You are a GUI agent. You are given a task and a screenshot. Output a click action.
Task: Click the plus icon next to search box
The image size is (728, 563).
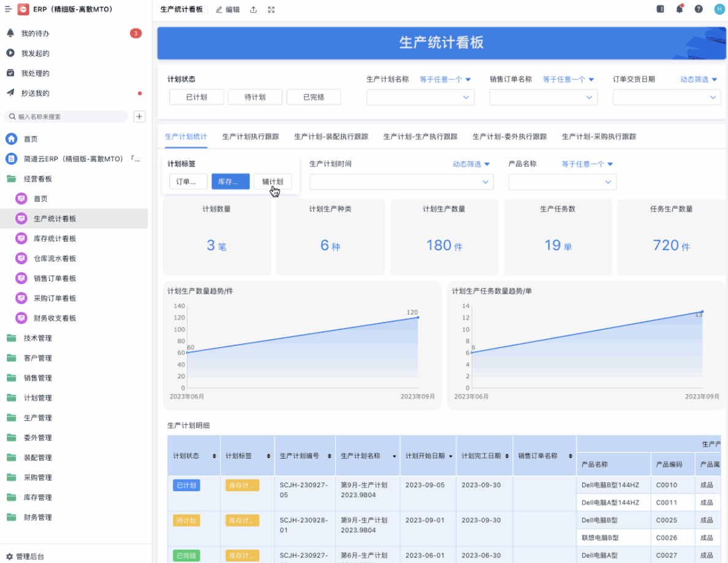coord(139,117)
